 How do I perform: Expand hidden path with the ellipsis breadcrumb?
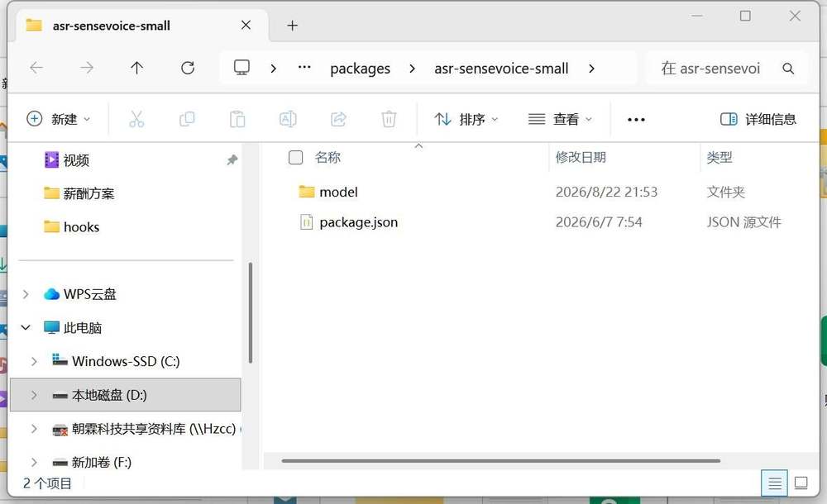pos(304,68)
